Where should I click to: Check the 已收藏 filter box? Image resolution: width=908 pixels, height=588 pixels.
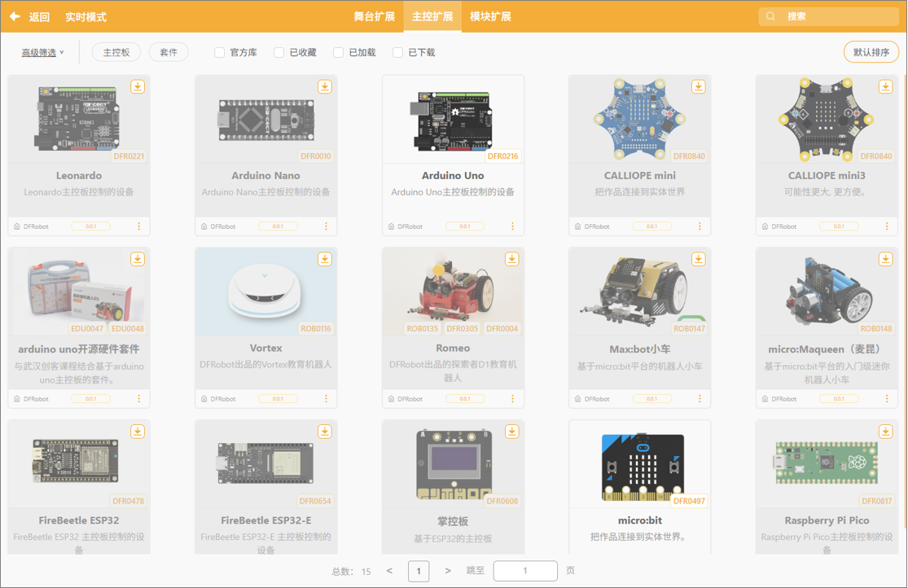279,52
